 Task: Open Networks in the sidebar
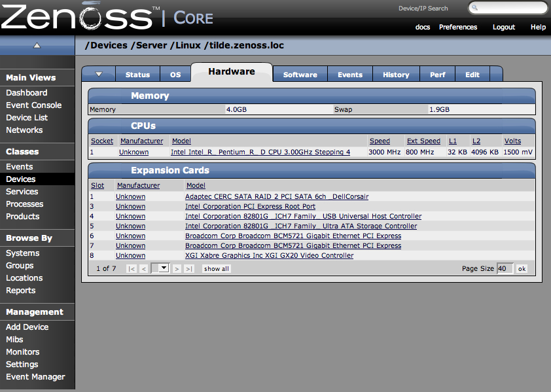tap(24, 130)
